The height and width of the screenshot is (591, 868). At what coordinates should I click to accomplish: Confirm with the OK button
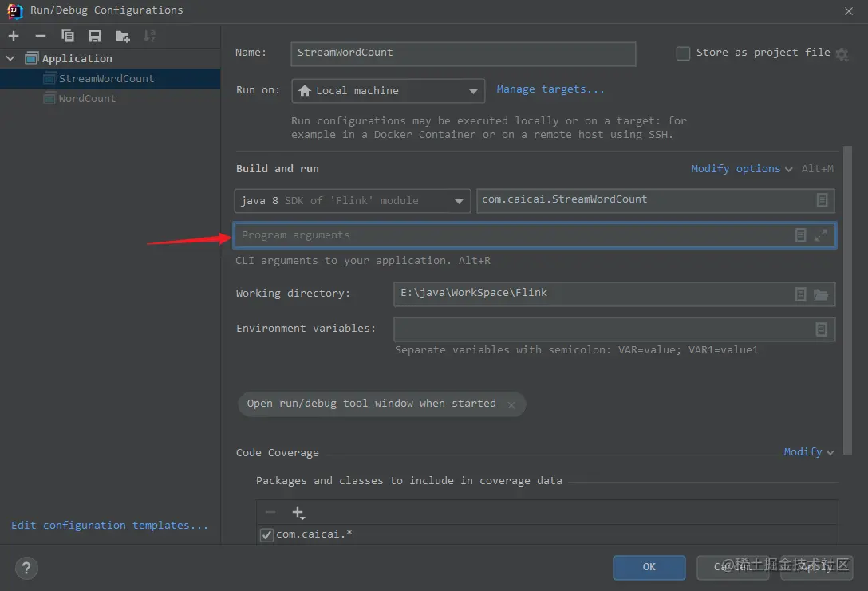point(649,567)
